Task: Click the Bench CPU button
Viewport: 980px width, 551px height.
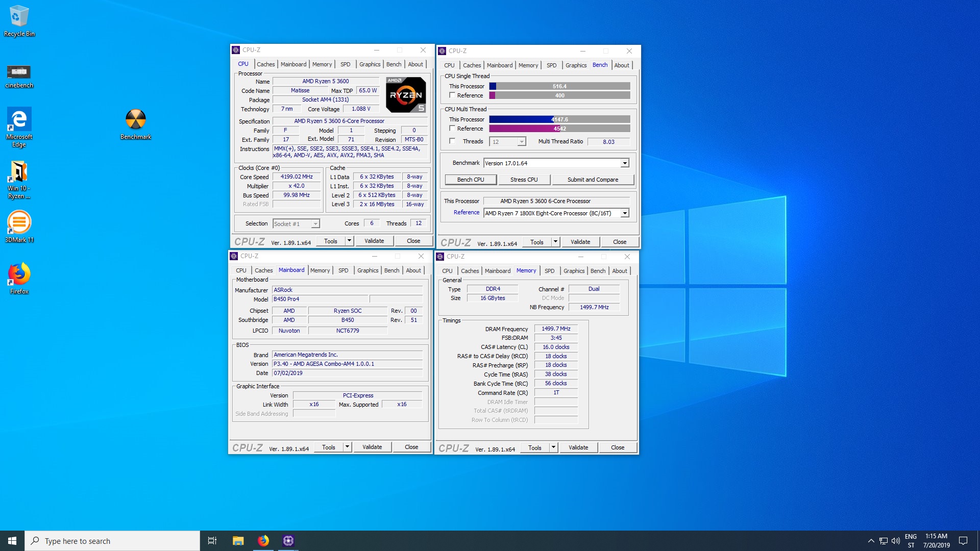Action: point(471,180)
